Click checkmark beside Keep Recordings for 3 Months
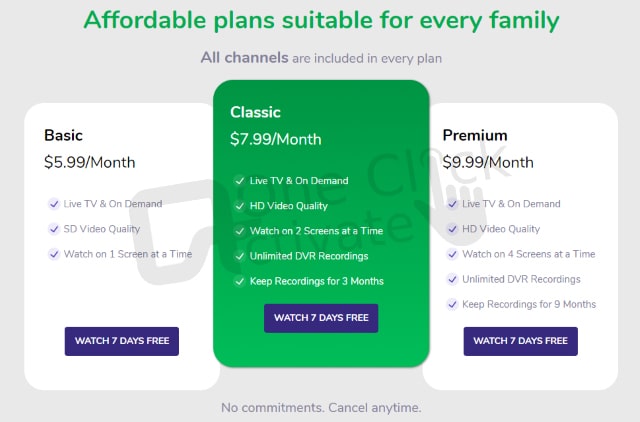 (x=239, y=281)
